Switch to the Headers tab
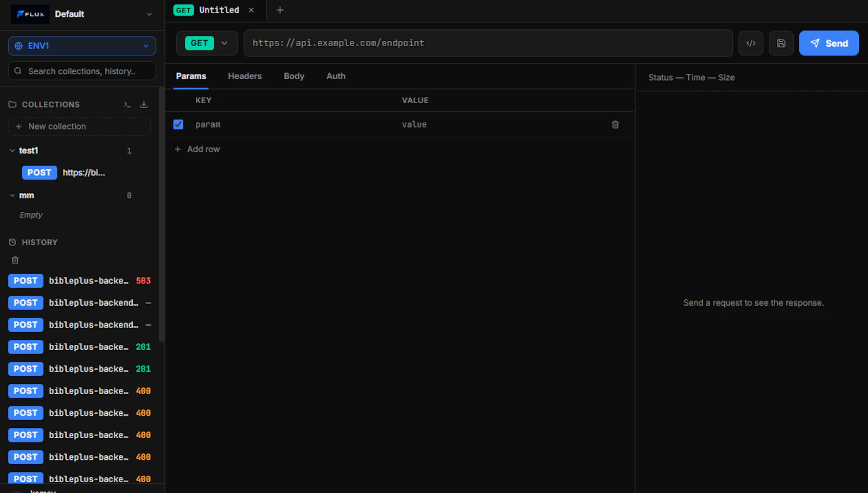The height and width of the screenshot is (493, 868). click(x=245, y=76)
